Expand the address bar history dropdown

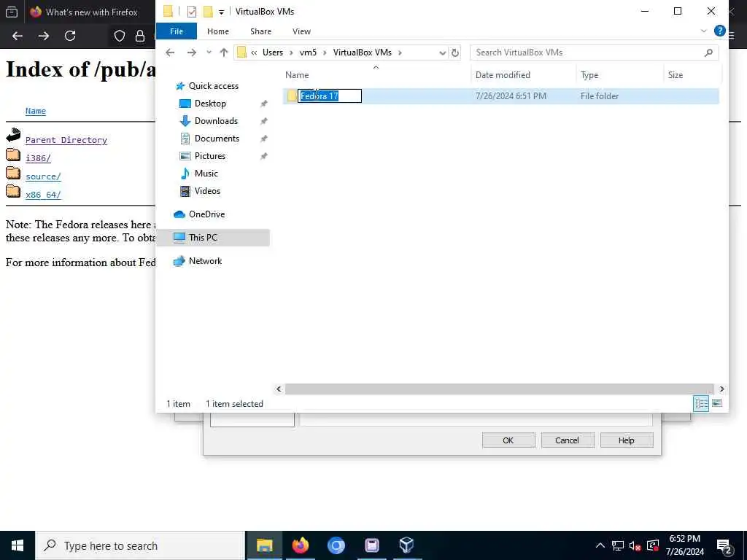443,52
